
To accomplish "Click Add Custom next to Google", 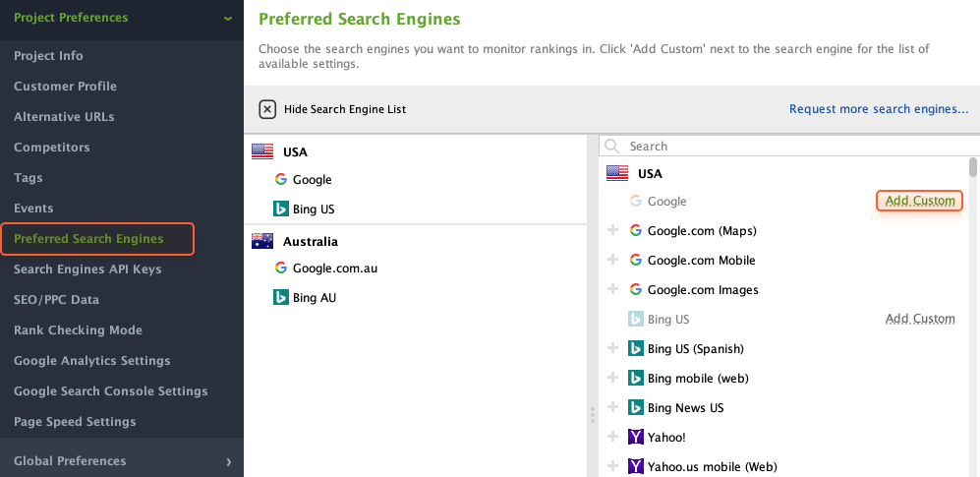I will (920, 201).
